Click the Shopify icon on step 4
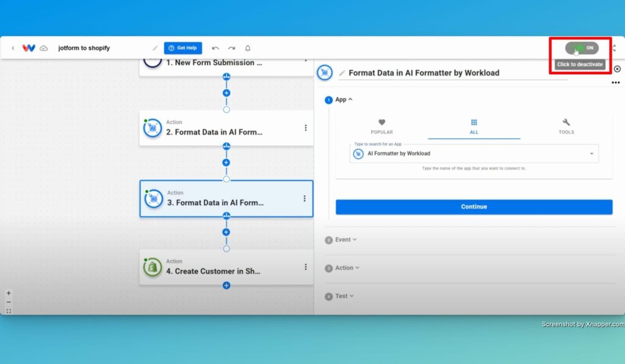Image resolution: width=625 pixels, height=364 pixels. 152,267
